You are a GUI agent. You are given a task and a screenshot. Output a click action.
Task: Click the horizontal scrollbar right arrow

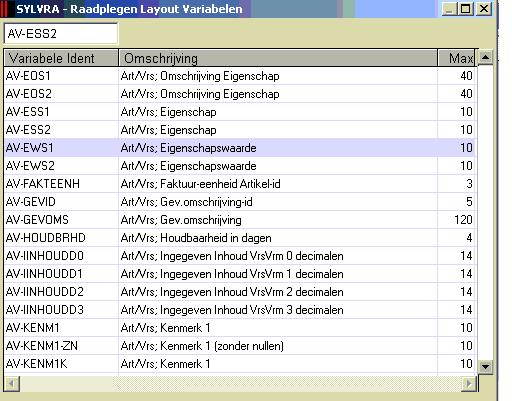coord(469,384)
